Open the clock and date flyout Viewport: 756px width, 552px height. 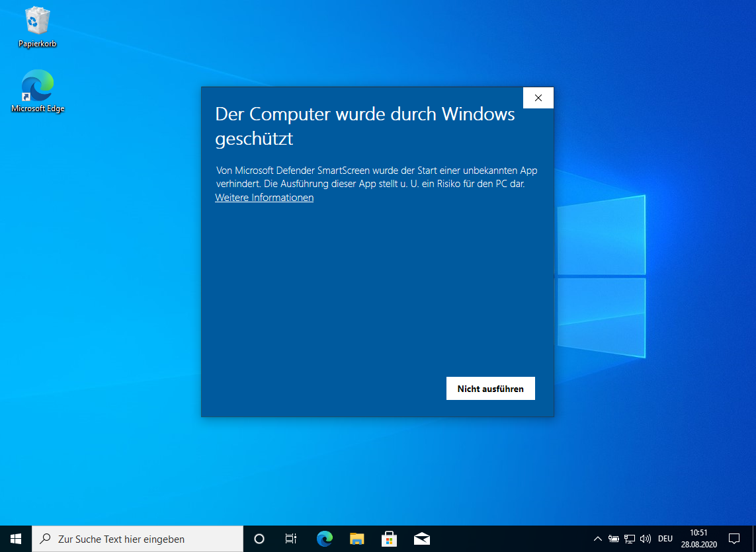tap(698, 539)
